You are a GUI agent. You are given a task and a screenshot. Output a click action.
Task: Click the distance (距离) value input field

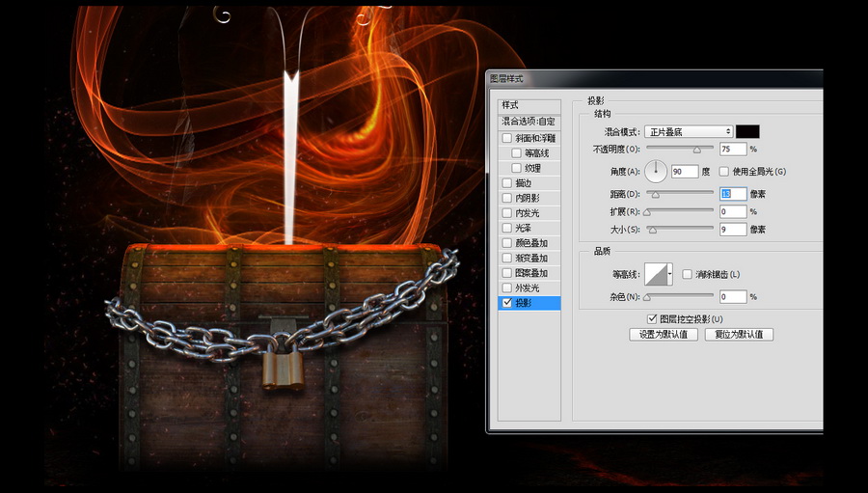coord(732,194)
